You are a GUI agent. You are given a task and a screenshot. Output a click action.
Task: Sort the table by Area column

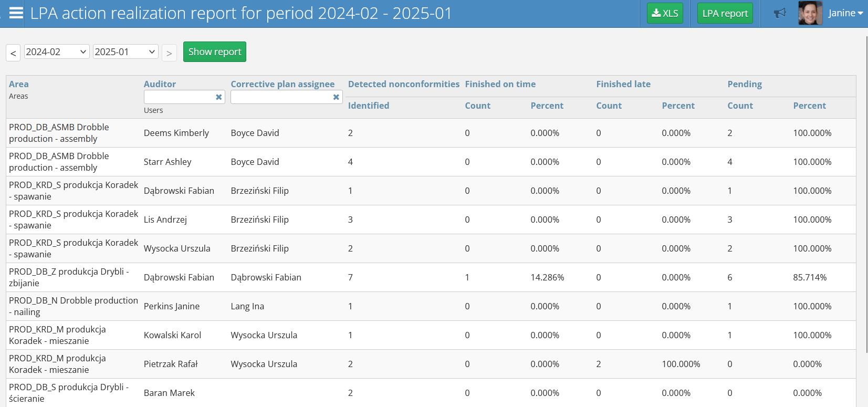point(19,84)
